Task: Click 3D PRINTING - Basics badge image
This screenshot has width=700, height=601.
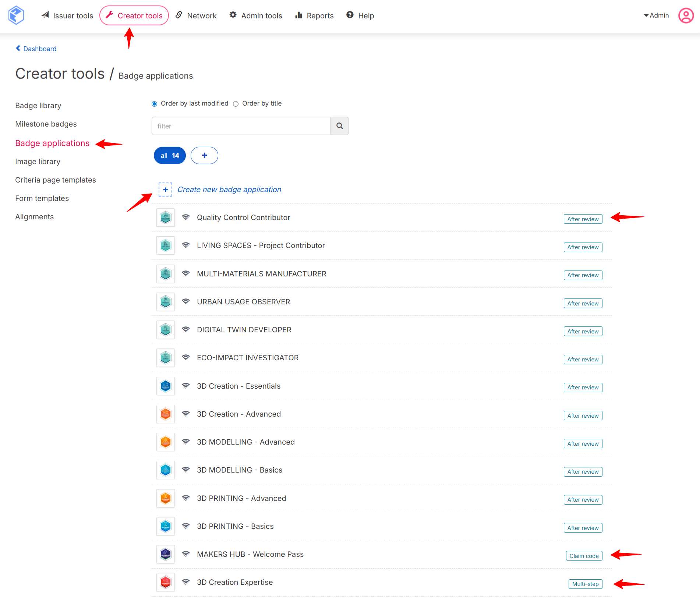Action: pyautogui.click(x=166, y=526)
